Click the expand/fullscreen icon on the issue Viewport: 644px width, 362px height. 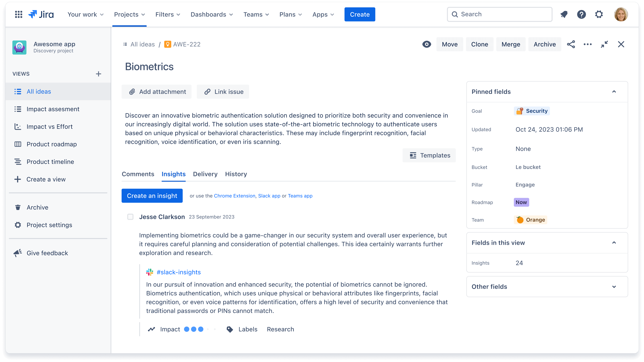click(604, 44)
